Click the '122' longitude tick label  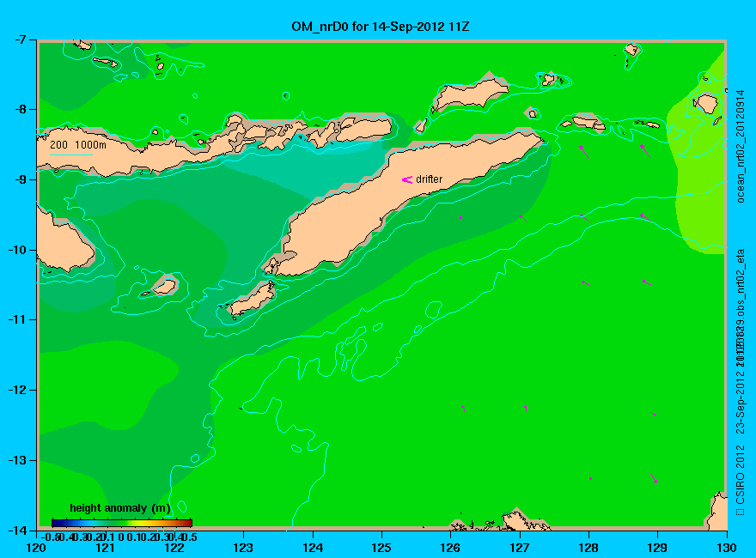click(174, 548)
